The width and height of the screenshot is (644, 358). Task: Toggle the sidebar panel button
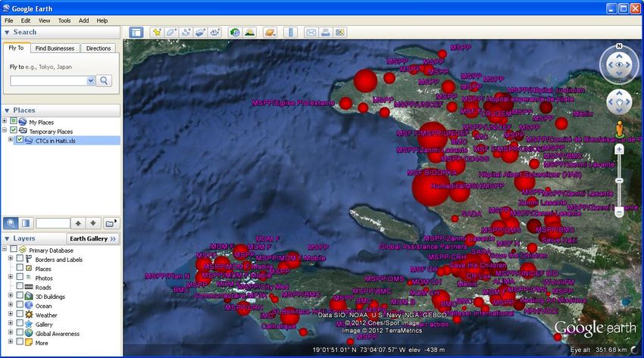[x=136, y=33]
